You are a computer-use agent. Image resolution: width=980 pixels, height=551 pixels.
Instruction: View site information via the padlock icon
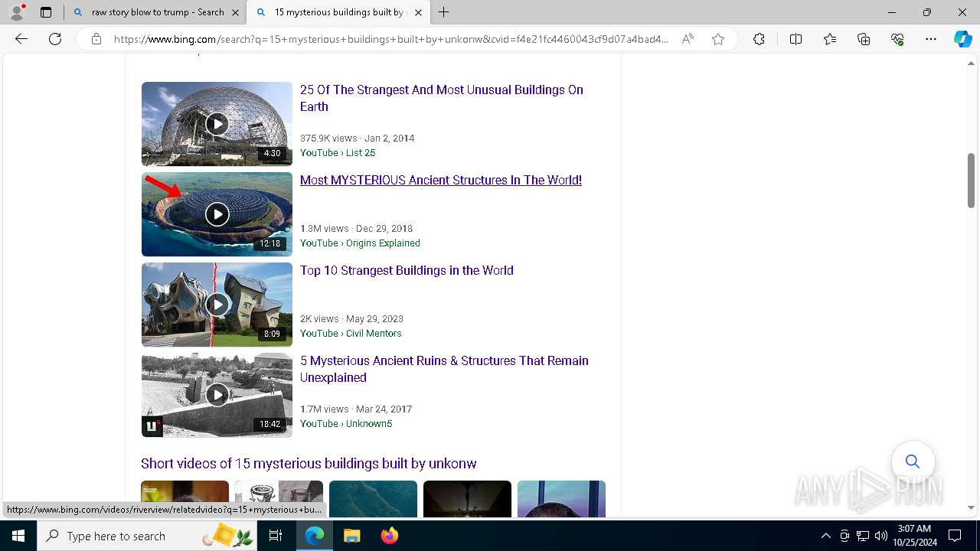tap(96, 39)
